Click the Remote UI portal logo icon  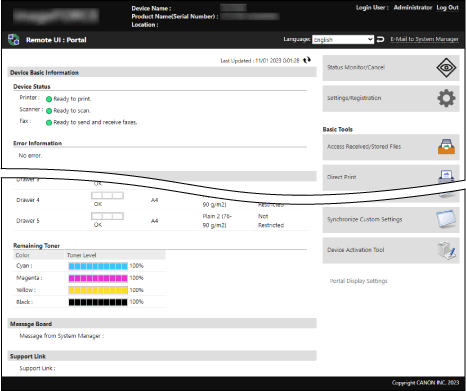click(14, 40)
